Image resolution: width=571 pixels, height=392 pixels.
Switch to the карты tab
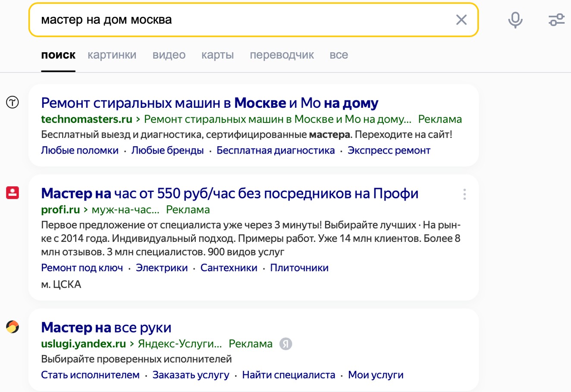218,55
